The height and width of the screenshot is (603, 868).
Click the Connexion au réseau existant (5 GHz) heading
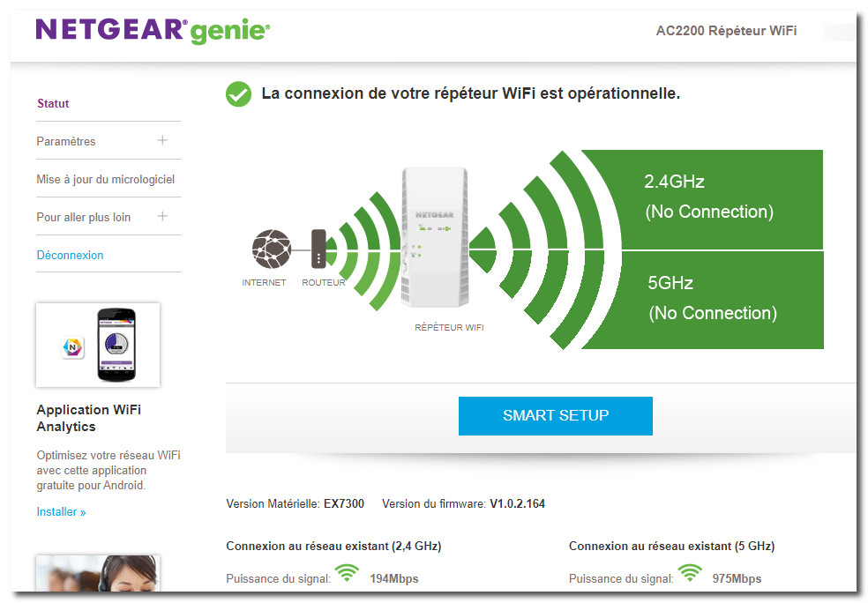point(671,546)
